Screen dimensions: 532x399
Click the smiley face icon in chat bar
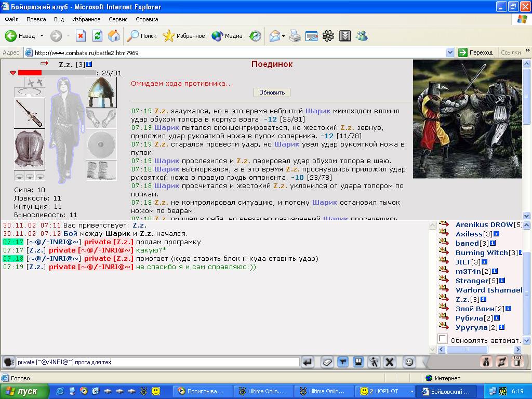(x=409, y=362)
